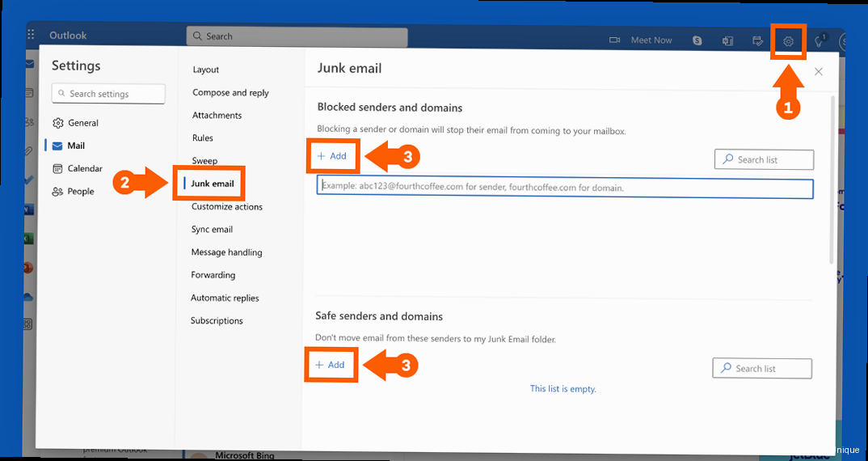The height and width of the screenshot is (461, 868).
Task: Open the People settings category
Action: [x=80, y=192]
